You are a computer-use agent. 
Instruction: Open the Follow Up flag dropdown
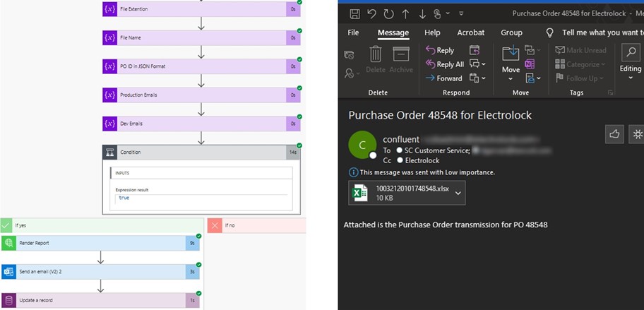pos(580,78)
